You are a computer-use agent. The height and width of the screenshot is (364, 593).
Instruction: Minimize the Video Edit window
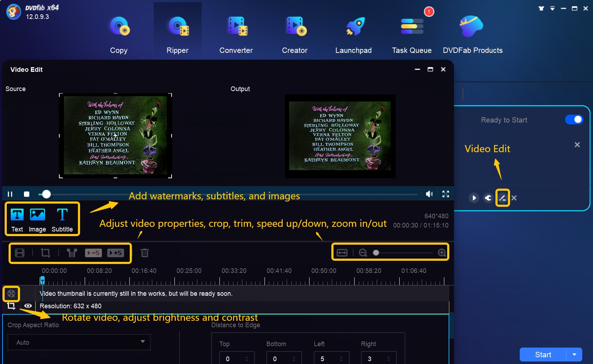(x=417, y=69)
